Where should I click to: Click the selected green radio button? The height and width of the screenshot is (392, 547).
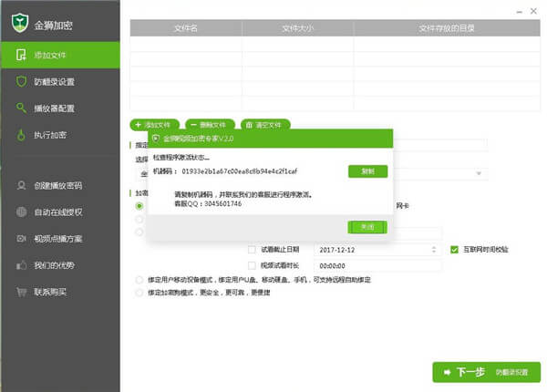[139, 206]
